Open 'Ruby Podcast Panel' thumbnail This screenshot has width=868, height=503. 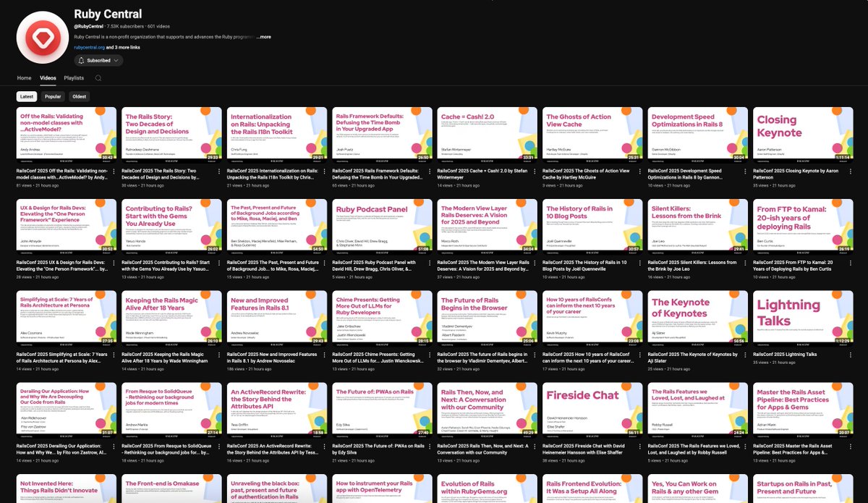coord(382,227)
